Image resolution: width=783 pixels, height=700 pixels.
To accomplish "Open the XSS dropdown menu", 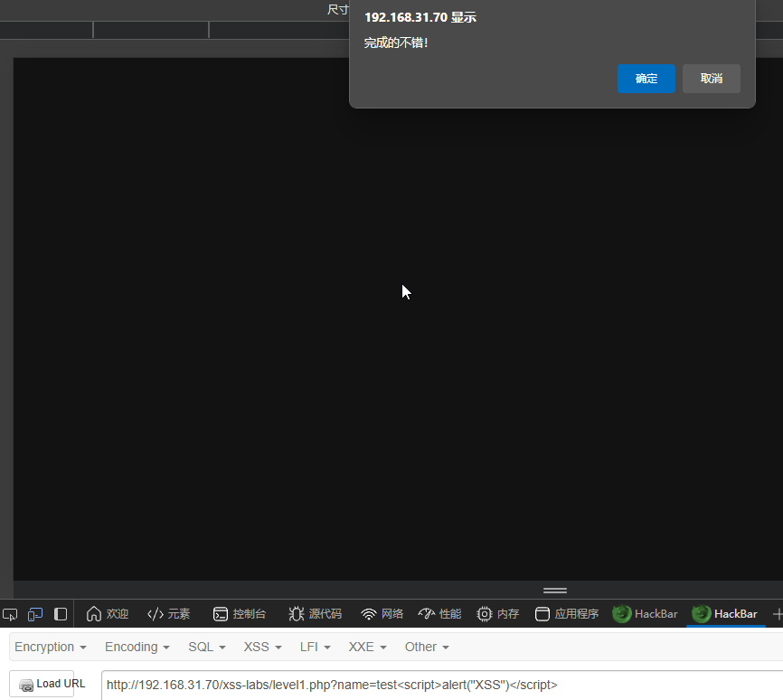I will (x=263, y=647).
